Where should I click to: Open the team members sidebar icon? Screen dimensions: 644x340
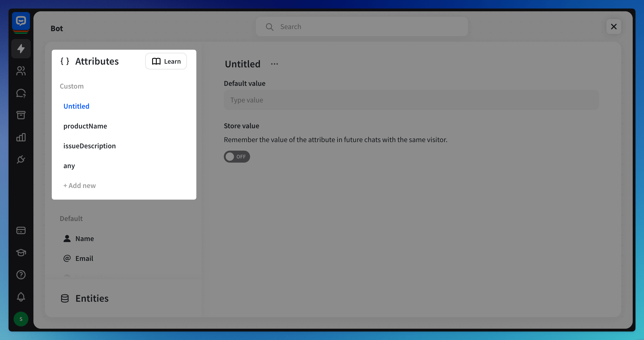point(21,71)
